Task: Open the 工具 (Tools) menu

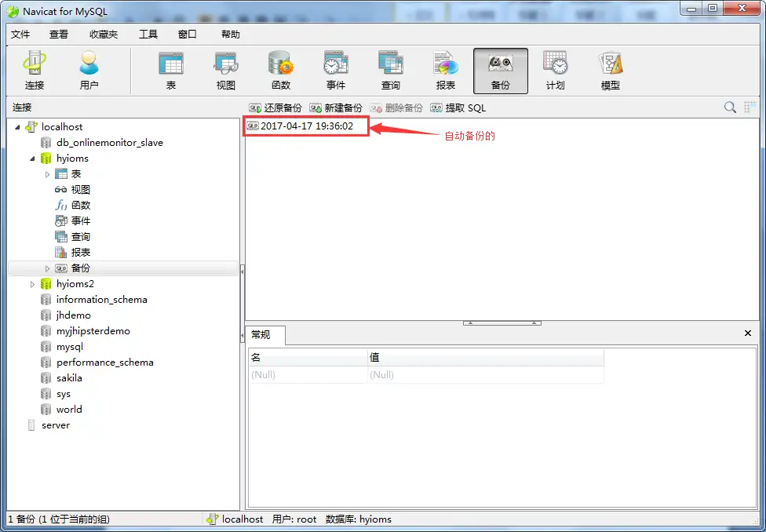Action: click(148, 35)
